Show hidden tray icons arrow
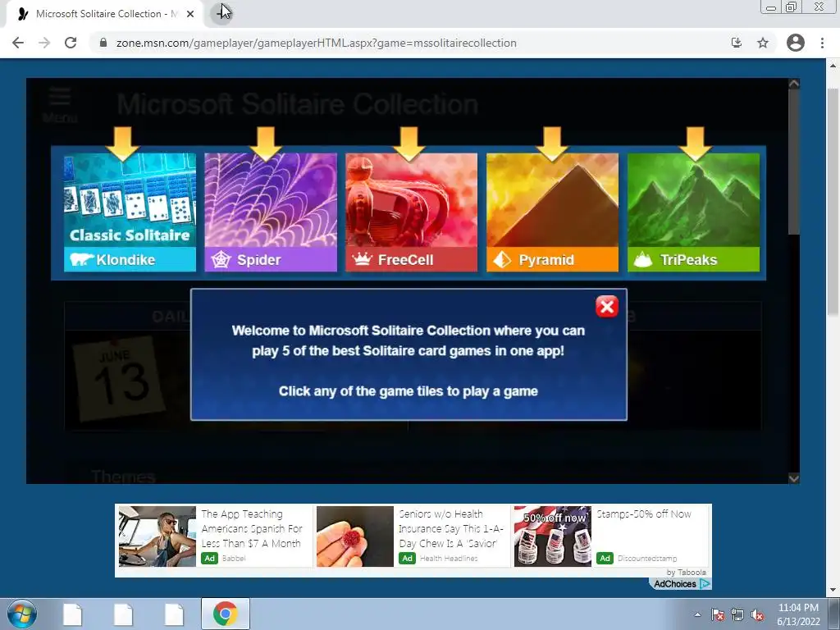This screenshot has height=630, width=840. pyautogui.click(x=697, y=614)
